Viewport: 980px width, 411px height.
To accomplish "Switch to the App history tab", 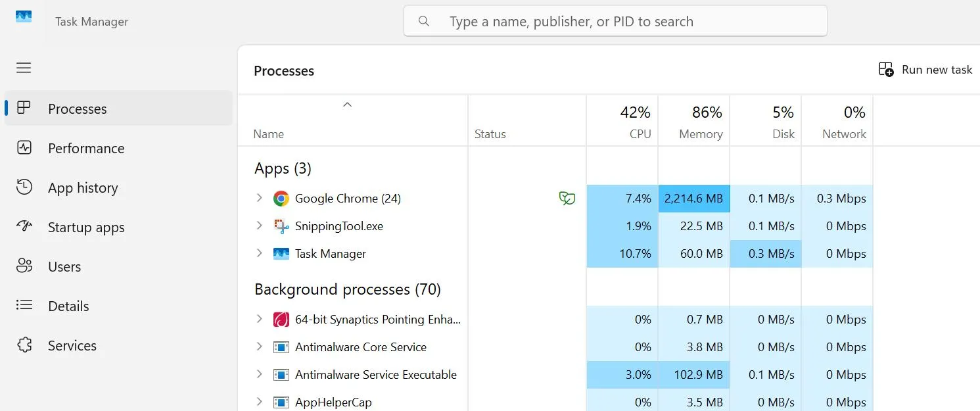I will tap(83, 188).
